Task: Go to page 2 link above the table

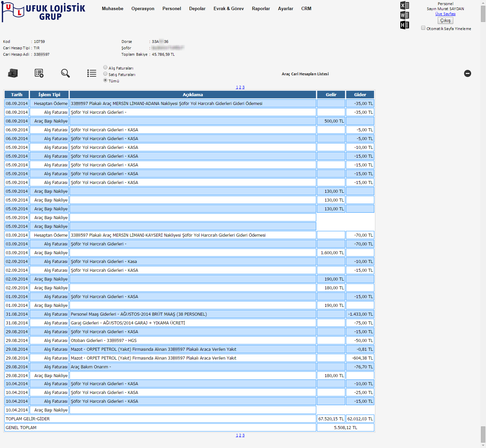Action: (x=240, y=87)
